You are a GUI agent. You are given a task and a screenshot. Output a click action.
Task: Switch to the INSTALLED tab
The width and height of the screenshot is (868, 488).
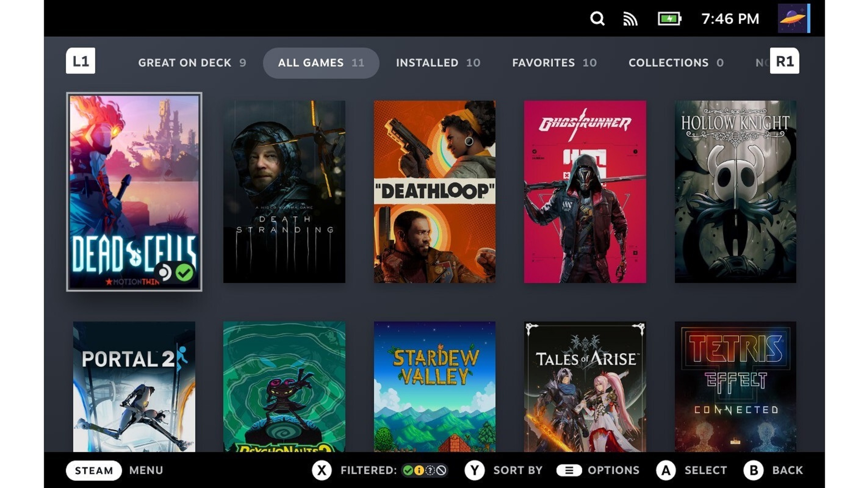(438, 63)
